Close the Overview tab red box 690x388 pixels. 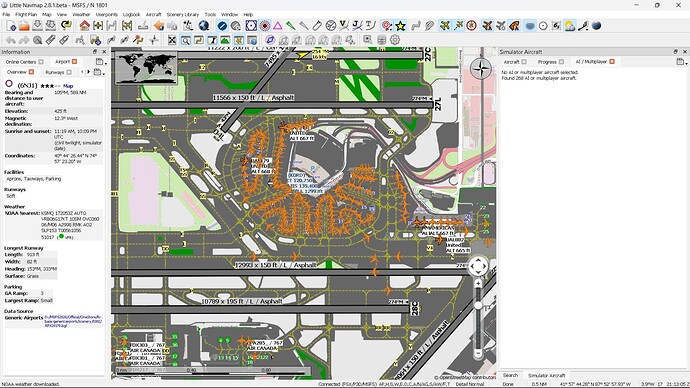tap(31, 72)
